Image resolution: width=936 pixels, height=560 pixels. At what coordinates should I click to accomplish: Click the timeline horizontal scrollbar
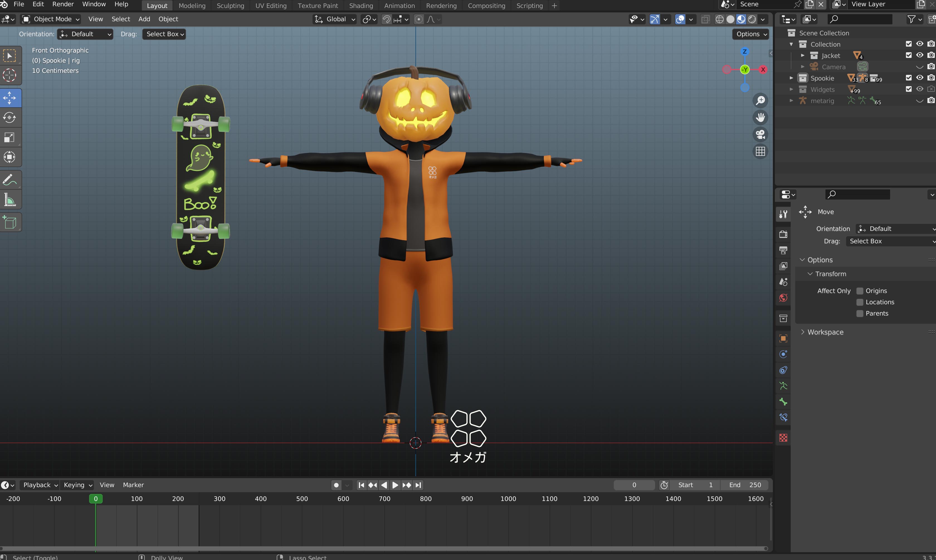[x=384, y=548]
